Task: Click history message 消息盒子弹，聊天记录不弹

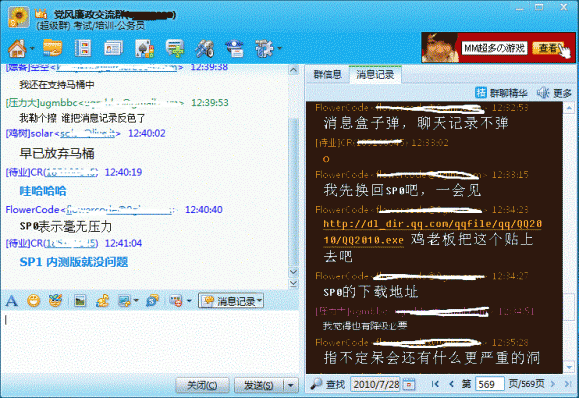Action: click(x=416, y=123)
